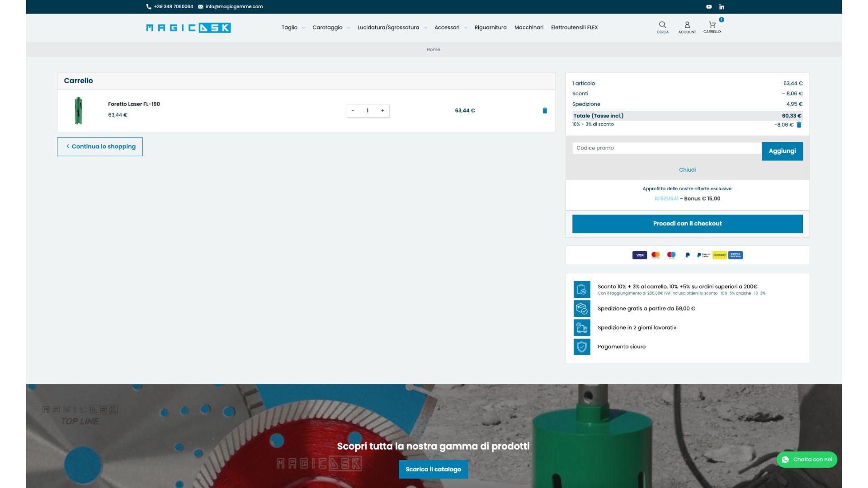Click the secure payment shield icon
This screenshot has width=868, height=488.
pyautogui.click(x=582, y=347)
